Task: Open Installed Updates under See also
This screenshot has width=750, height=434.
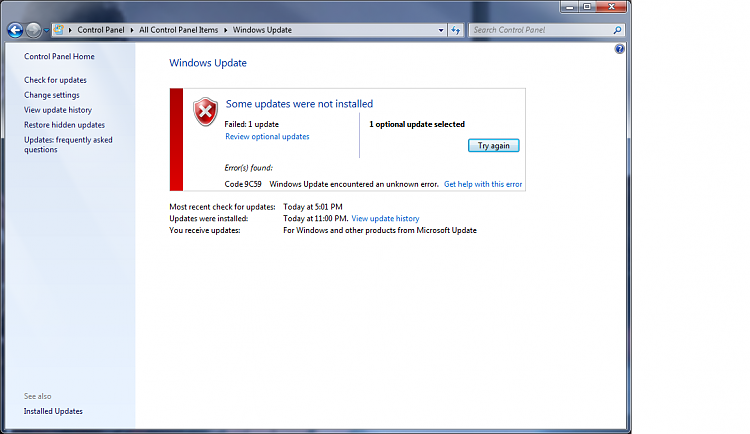Action: click(53, 411)
